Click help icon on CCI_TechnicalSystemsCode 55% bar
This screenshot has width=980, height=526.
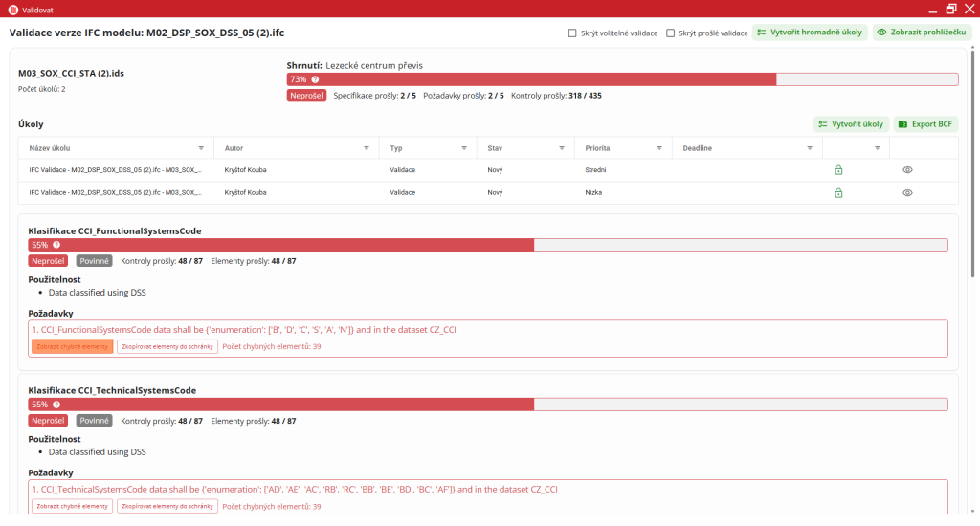tap(56, 405)
